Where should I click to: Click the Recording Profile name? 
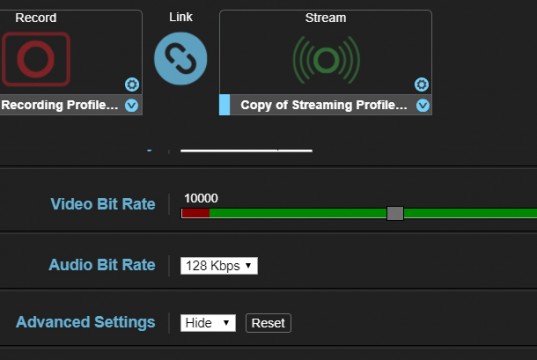click(x=60, y=105)
